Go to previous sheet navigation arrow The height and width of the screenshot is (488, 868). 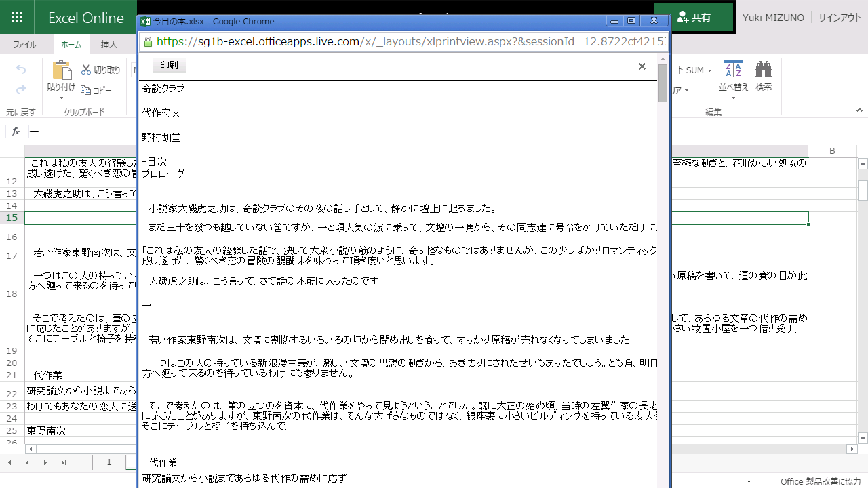click(27, 463)
